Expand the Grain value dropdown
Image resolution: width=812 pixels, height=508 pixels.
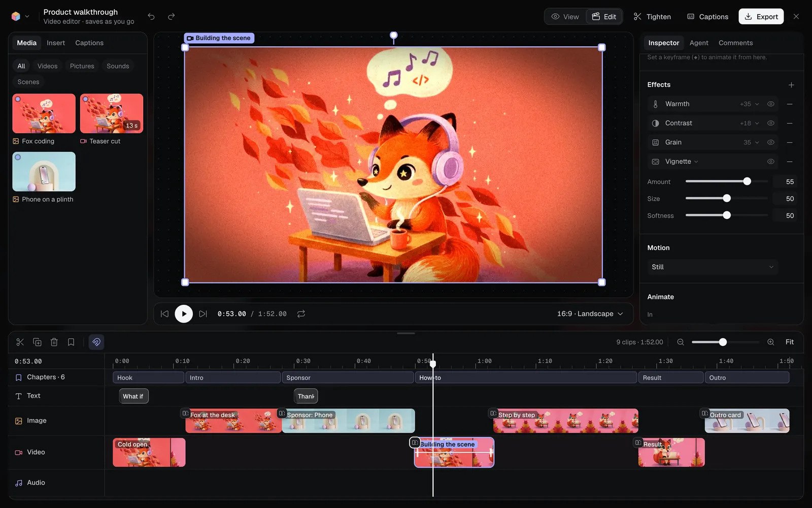(x=751, y=142)
